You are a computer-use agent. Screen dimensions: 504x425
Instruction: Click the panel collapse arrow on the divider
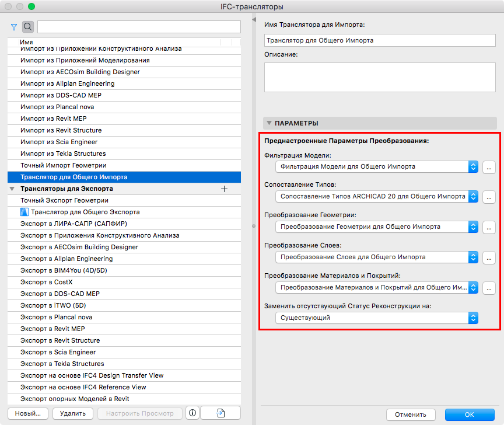coord(254,20)
